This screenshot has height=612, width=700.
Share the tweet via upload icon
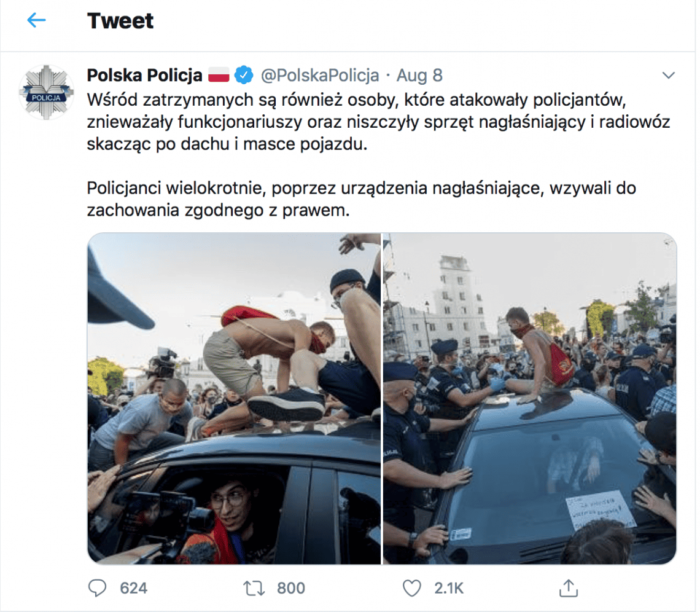(x=569, y=588)
